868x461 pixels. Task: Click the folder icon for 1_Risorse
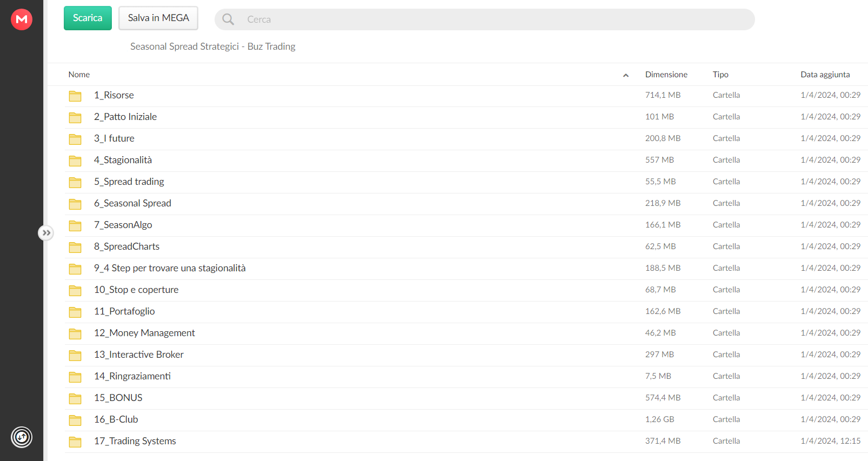(x=75, y=96)
